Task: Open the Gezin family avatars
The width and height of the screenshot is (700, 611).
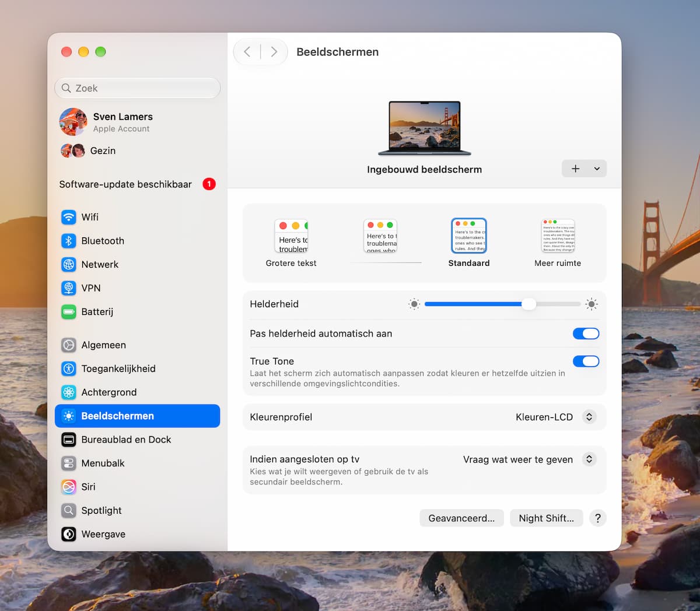Action: 73,151
